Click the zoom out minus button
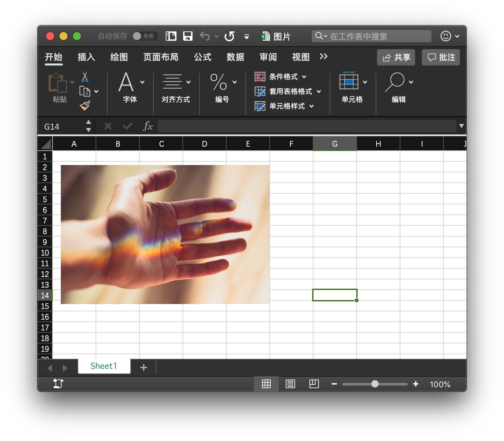This screenshot has width=504, height=441. click(x=334, y=384)
